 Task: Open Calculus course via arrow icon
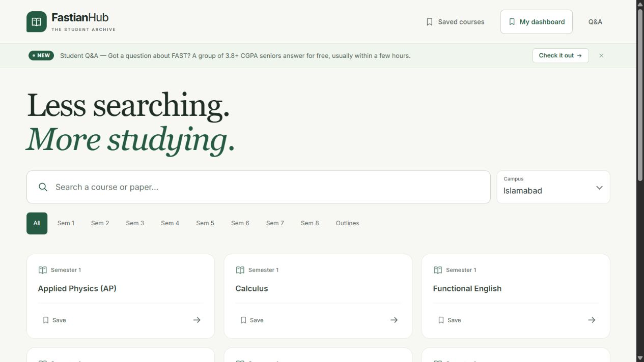tap(394, 320)
